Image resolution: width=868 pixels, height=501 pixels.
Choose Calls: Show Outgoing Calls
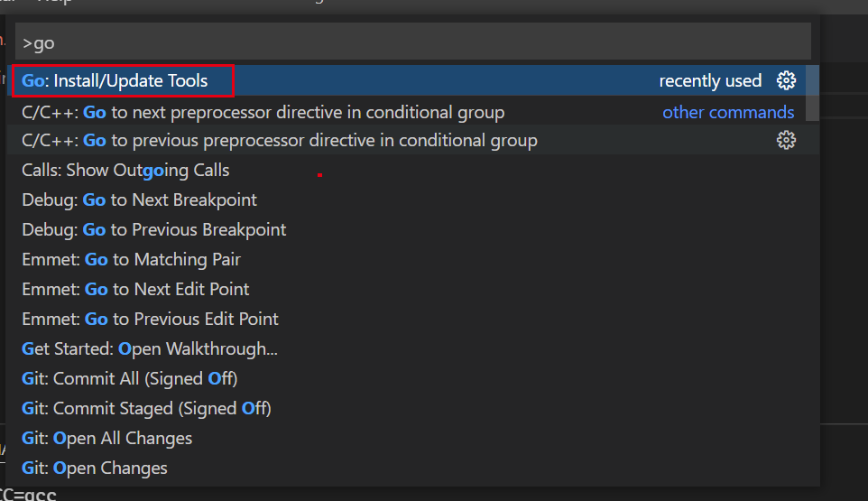[x=125, y=171]
